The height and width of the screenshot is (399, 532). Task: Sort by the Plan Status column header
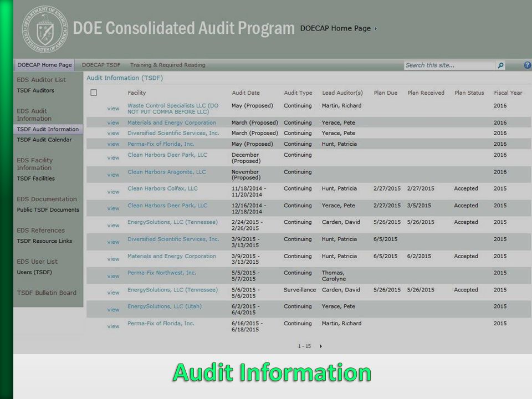(469, 93)
